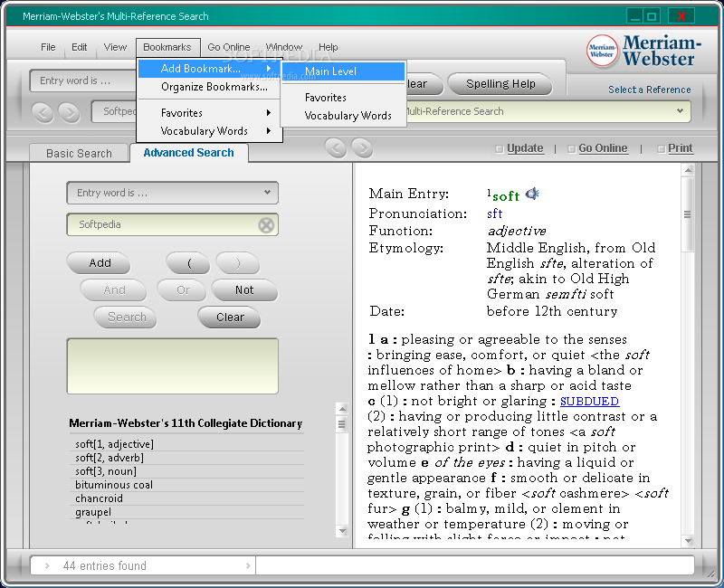Expand the Vocabulary Words submenu in Bookmarks
Image resolution: width=724 pixels, height=588 pixels.
(x=210, y=131)
